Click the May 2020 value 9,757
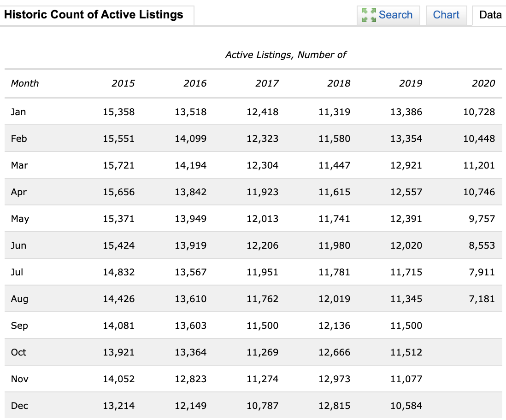The height and width of the screenshot is (420, 506). 482,219
